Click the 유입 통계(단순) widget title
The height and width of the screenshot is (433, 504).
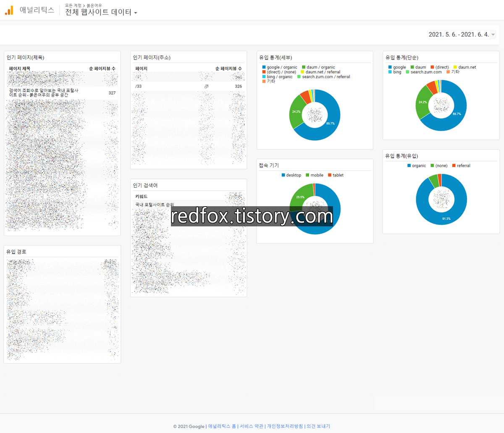pyautogui.click(x=402, y=58)
